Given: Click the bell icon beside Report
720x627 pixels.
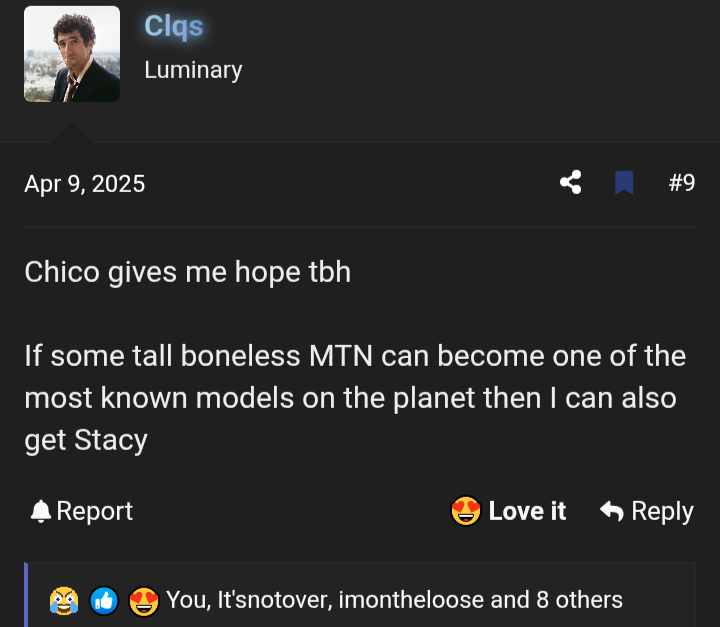Looking at the screenshot, I should click(40, 512).
